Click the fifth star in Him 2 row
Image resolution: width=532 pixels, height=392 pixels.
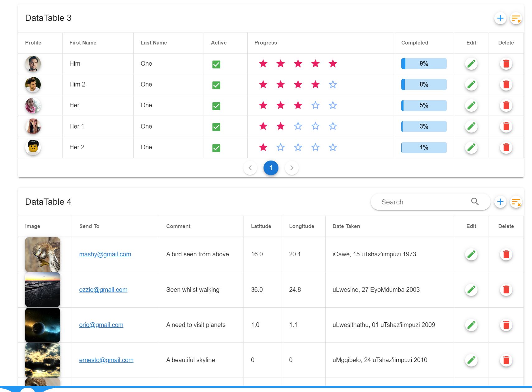click(x=333, y=84)
